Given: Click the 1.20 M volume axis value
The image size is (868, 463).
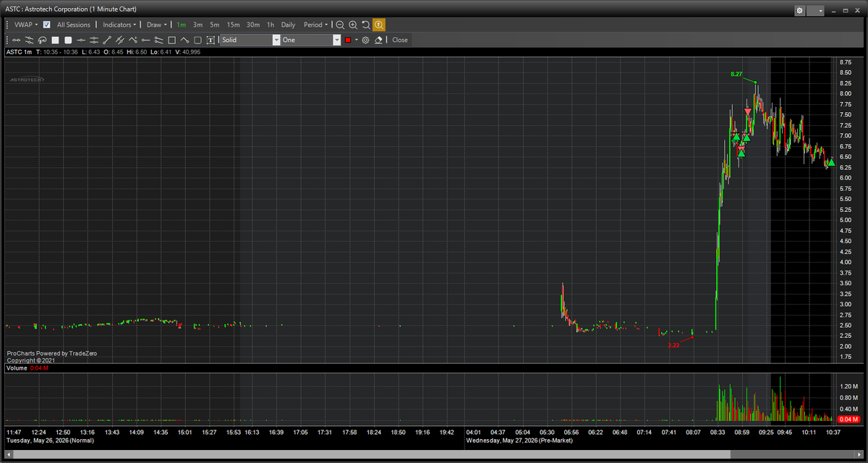Looking at the screenshot, I should (x=849, y=387).
